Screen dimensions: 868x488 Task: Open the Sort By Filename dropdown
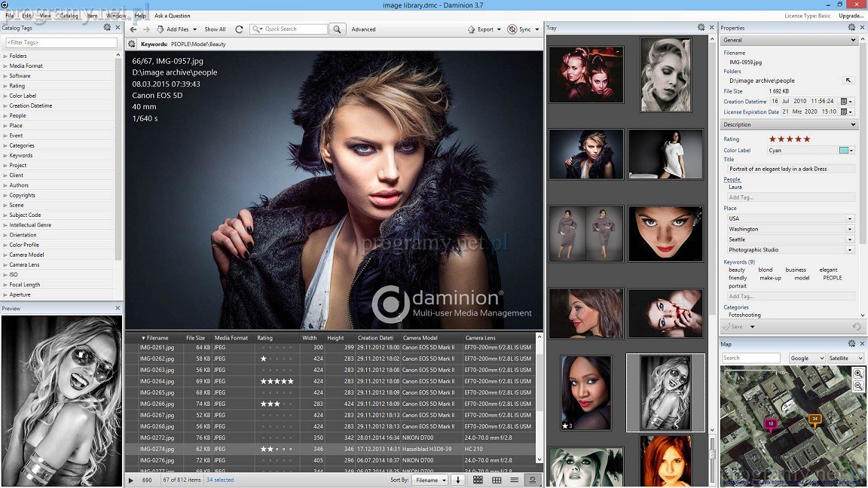tap(429, 480)
